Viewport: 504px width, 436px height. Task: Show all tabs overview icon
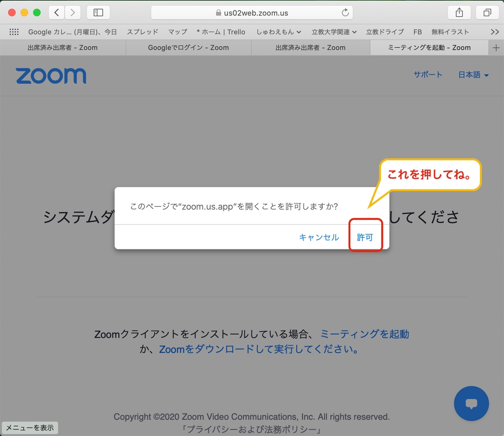coord(487,12)
